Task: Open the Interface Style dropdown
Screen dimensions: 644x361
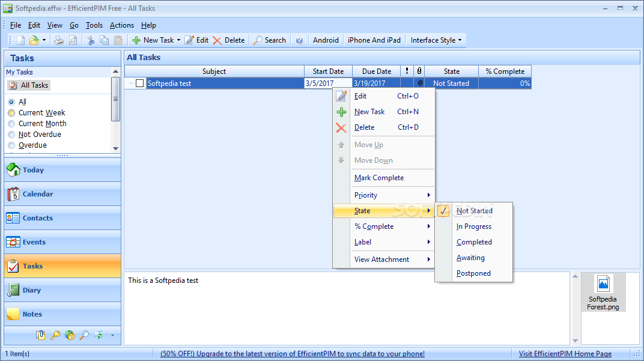Action: [436, 40]
